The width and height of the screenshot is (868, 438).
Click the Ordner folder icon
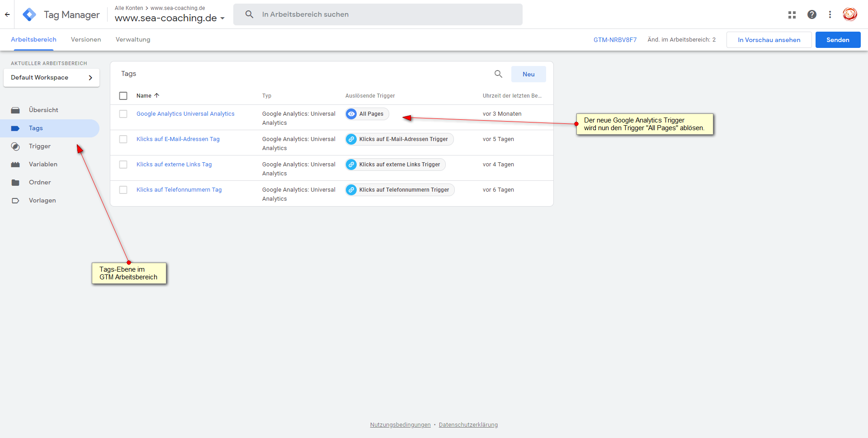coord(15,183)
